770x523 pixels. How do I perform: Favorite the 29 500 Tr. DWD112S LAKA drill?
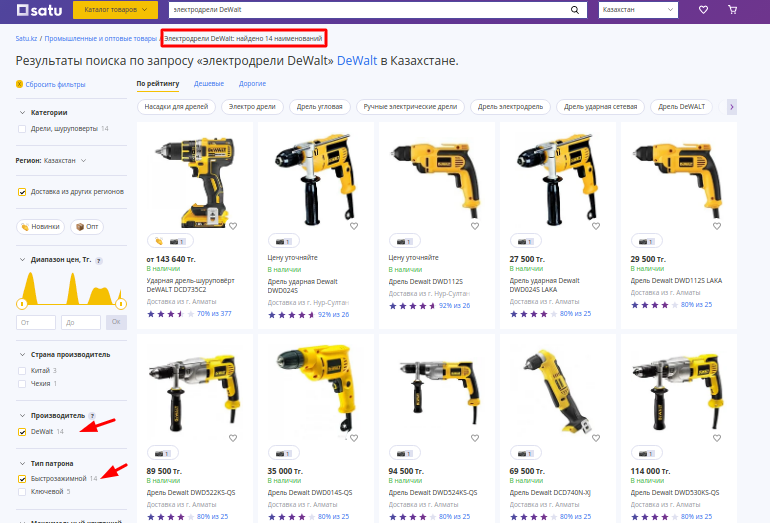click(717, 226)
